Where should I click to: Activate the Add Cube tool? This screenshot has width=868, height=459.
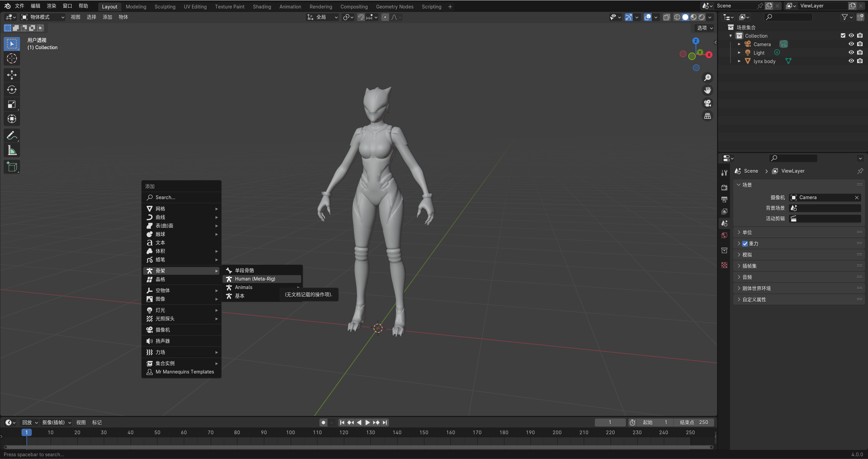point(12,167)
